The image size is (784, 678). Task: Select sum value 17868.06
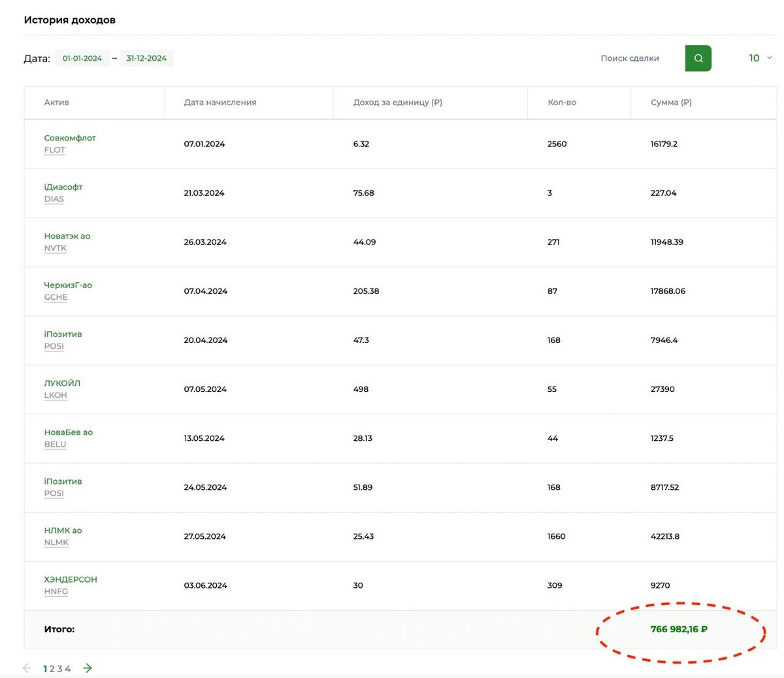click(668, 291)
